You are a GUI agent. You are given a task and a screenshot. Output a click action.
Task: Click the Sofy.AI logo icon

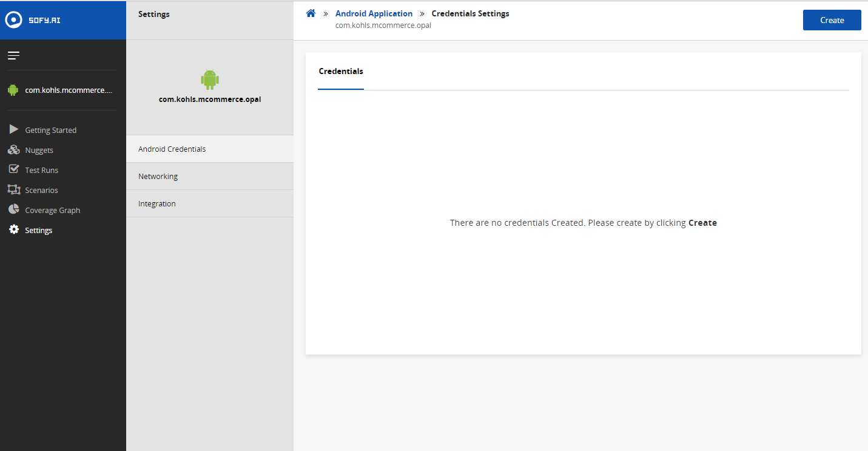click(13, 19)
